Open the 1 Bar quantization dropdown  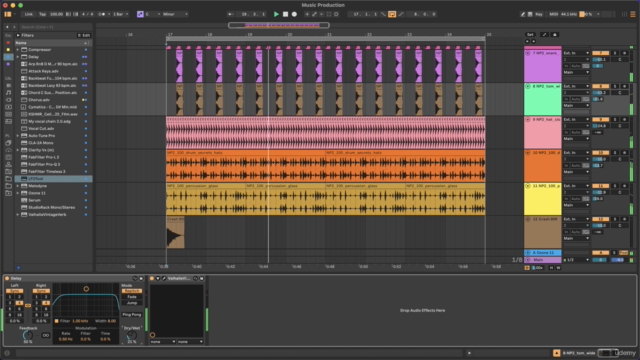tap(120, 14)
